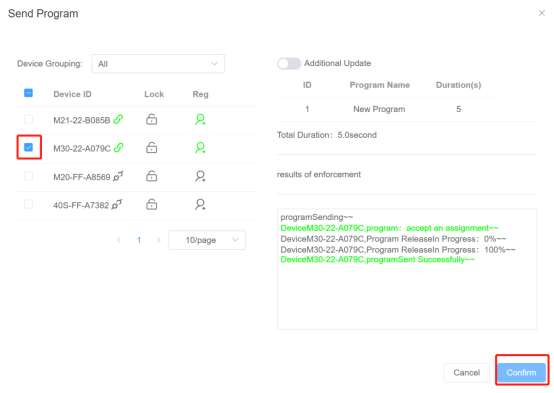
Task: Click the Progress 0% log line
Action: 393,239
